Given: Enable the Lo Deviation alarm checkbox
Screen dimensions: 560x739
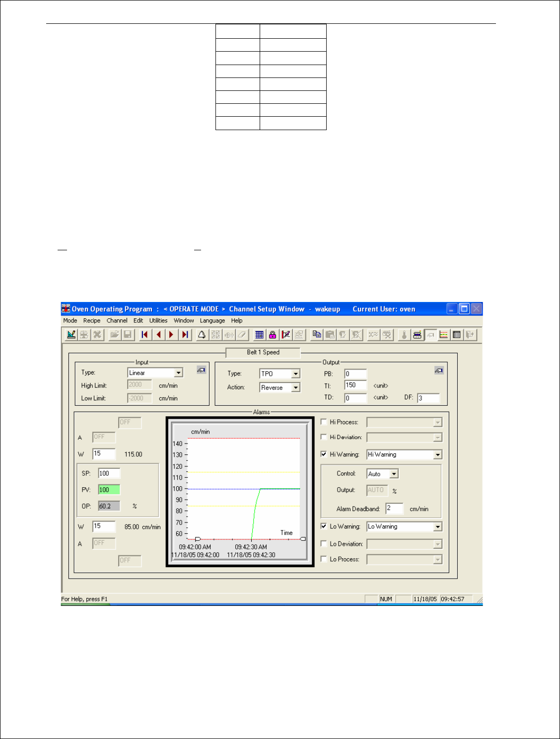Looking at the screenshot, I should (x=324, y=544).
